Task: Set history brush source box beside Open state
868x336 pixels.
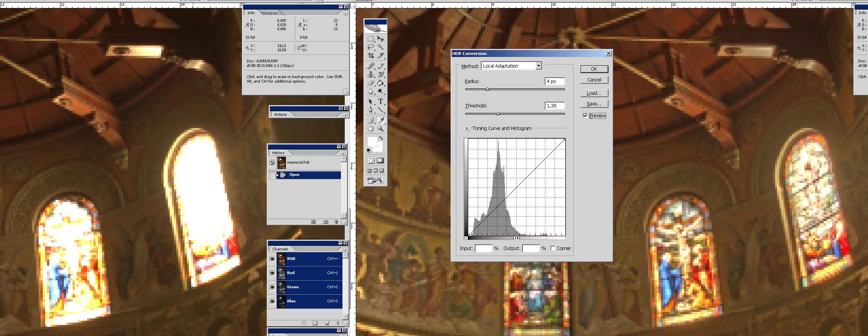Action: coord(272,175)
